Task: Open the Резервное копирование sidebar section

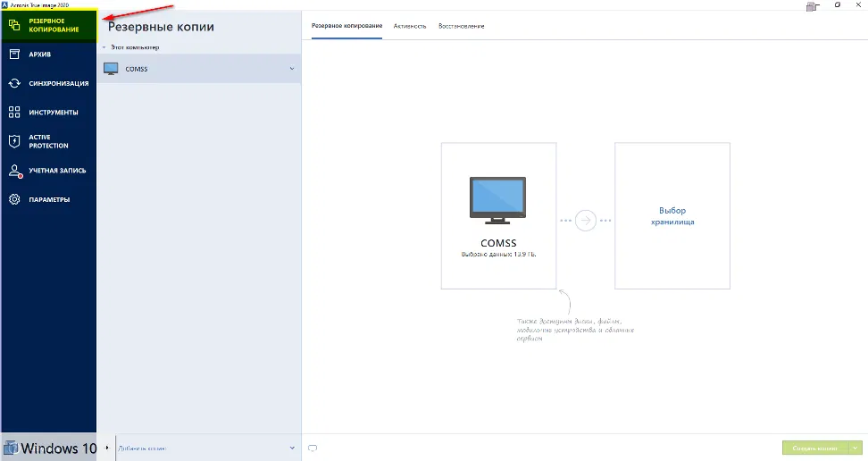Action: [49, 26]
